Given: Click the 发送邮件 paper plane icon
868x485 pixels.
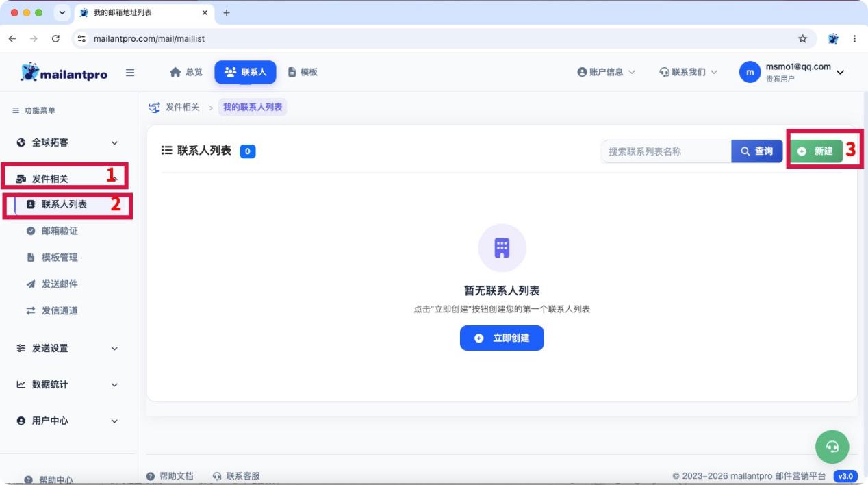Looking at the screenshot, I should pos(31,284).
